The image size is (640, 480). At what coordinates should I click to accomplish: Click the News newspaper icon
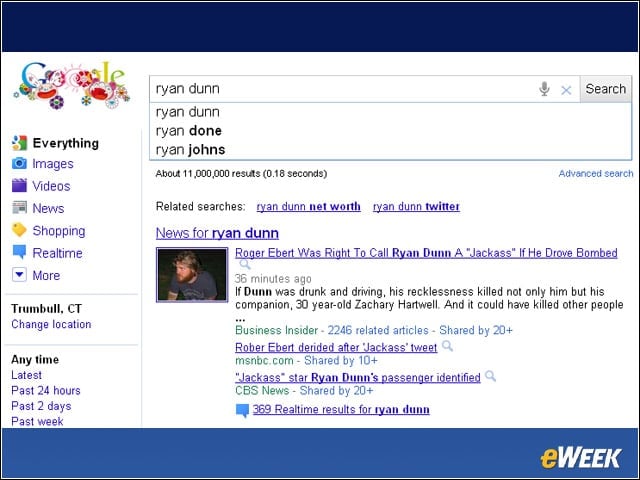click(x=19, y=208)
